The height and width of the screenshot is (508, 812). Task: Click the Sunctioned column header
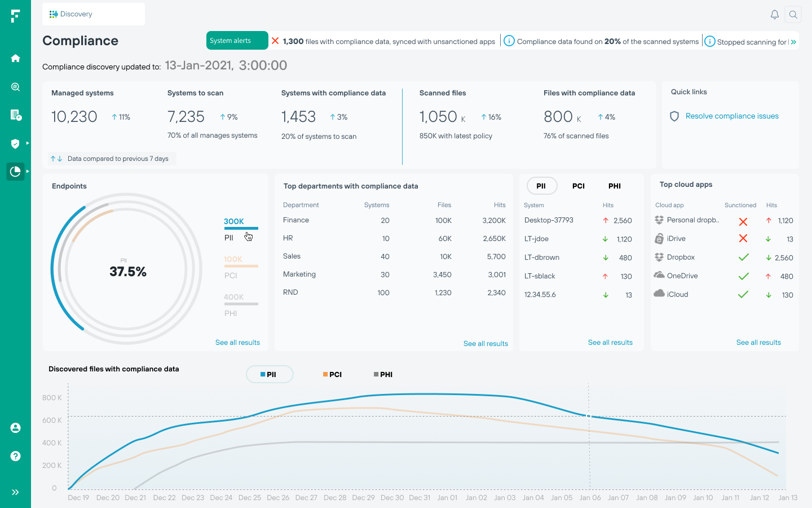pyautogui.click(x=740, y=205)
